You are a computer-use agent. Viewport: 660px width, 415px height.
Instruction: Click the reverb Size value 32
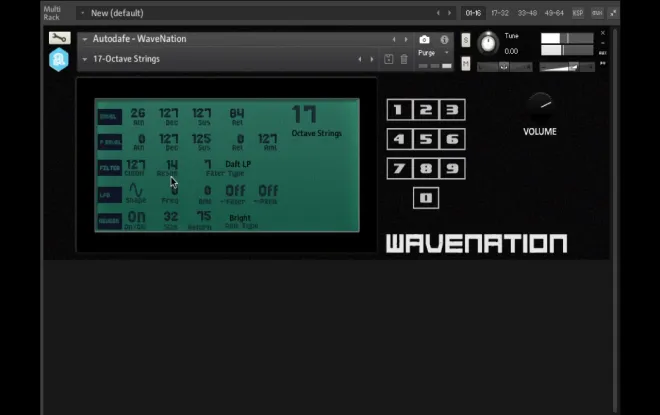click(170, 217)
